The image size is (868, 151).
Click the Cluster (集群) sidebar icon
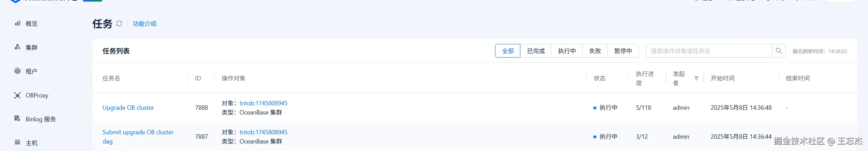(x=17, y=47)
